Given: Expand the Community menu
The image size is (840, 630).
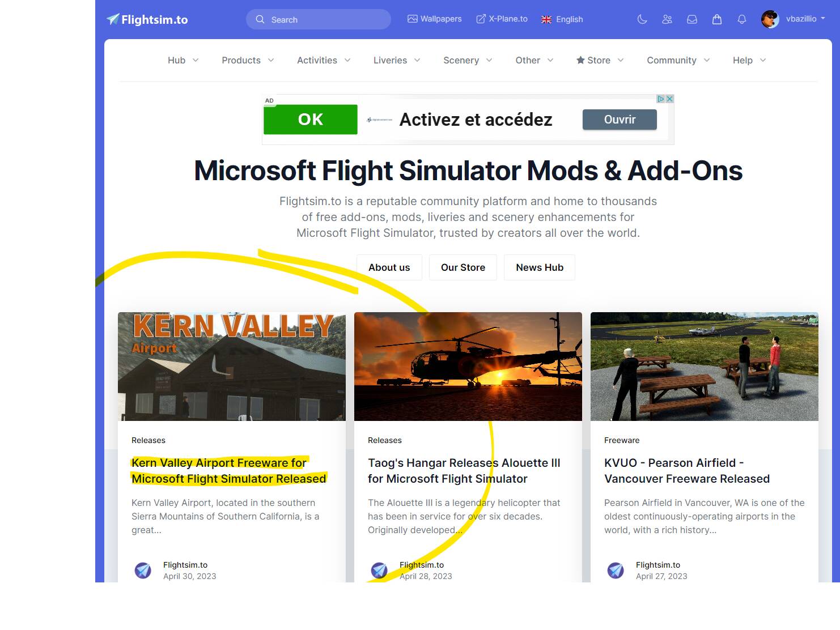Looking at the screenshot, I should [x=678, y=60].
